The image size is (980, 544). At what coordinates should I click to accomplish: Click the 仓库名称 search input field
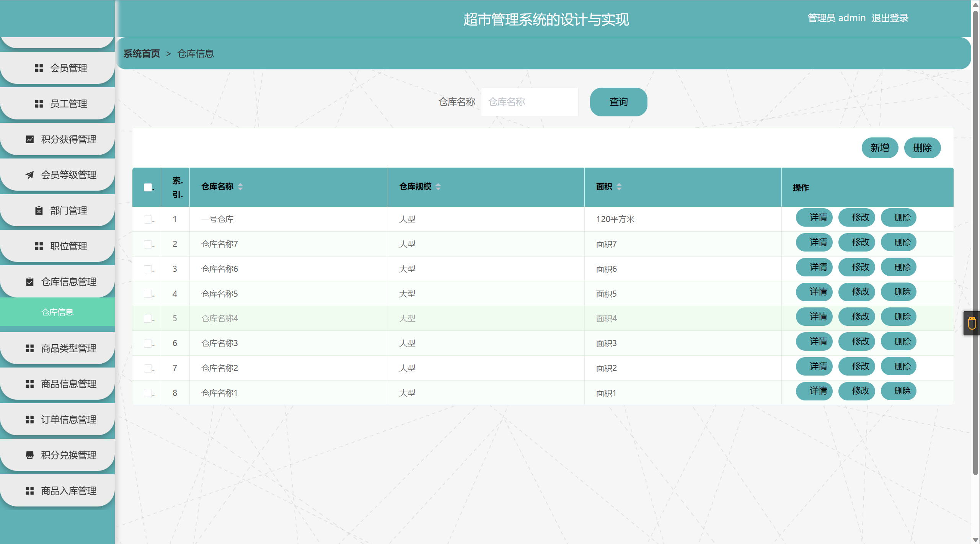tap(530, 102)
